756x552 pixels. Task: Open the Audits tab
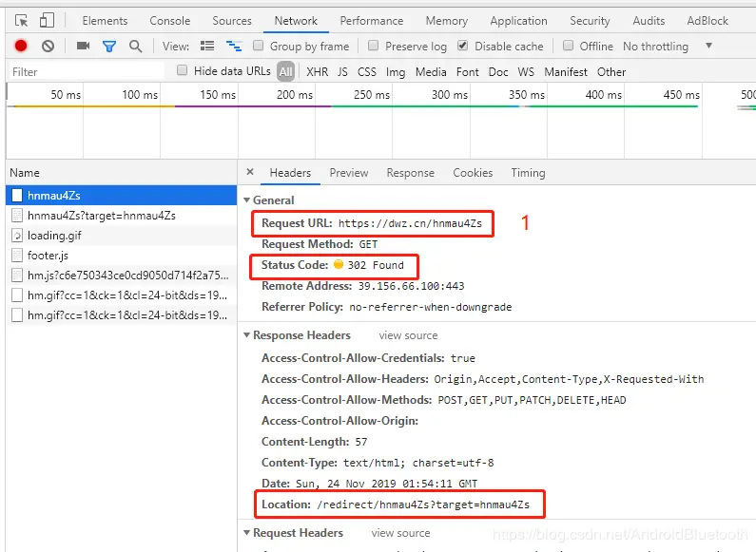[x=649, y=21]
